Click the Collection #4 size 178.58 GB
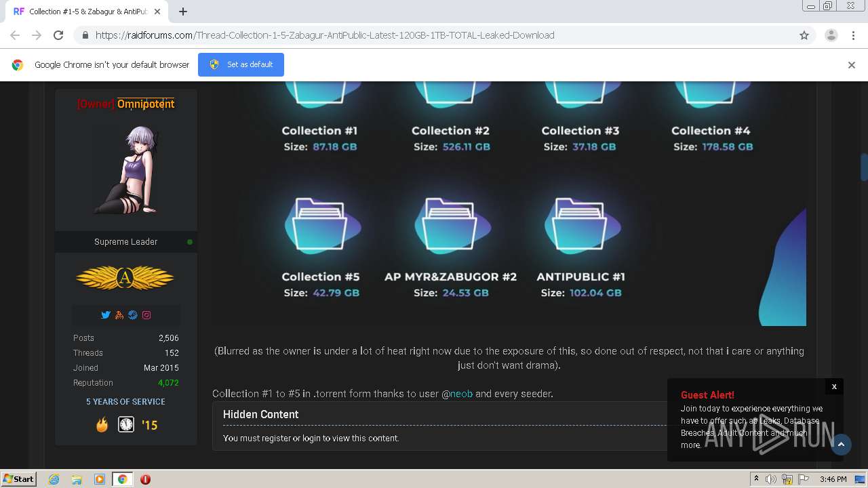This screenshot has width=868, height=488. [x=727, y=146]
